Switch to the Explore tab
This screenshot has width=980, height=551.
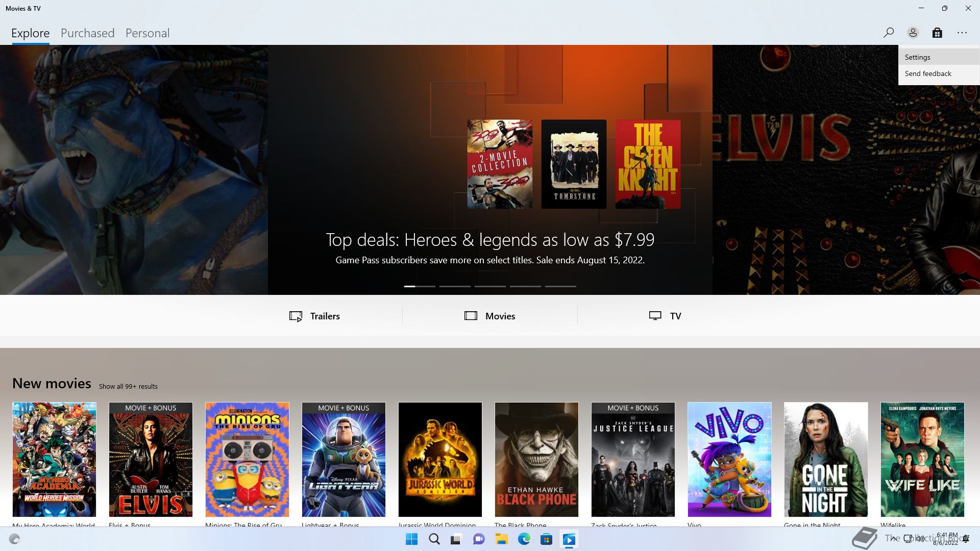(31, 33)
